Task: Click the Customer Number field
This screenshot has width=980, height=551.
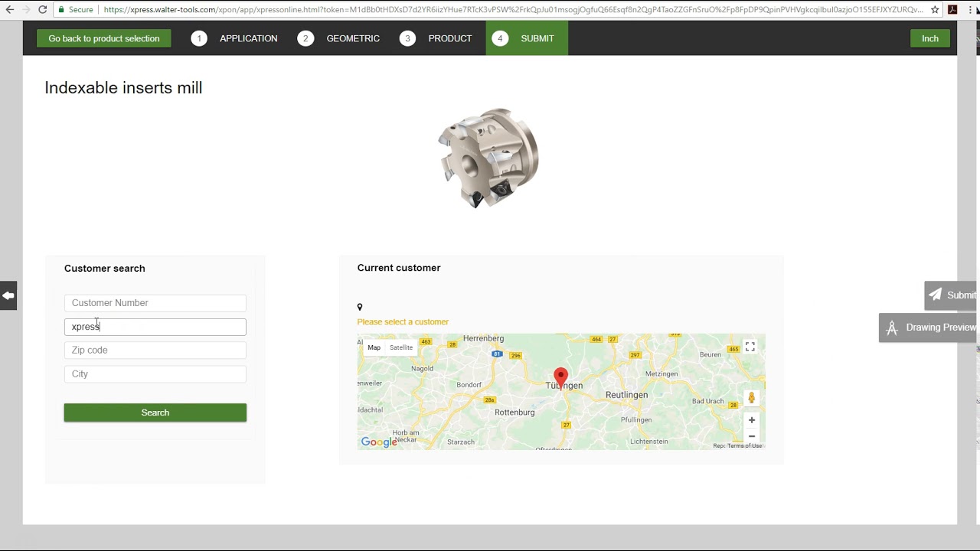Action: coord(155,303)
